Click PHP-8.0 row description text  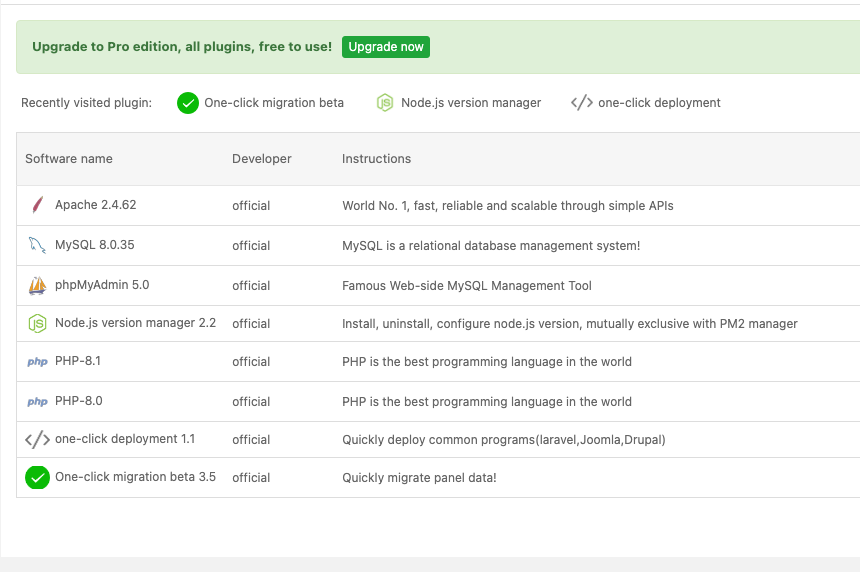(487, 402)
